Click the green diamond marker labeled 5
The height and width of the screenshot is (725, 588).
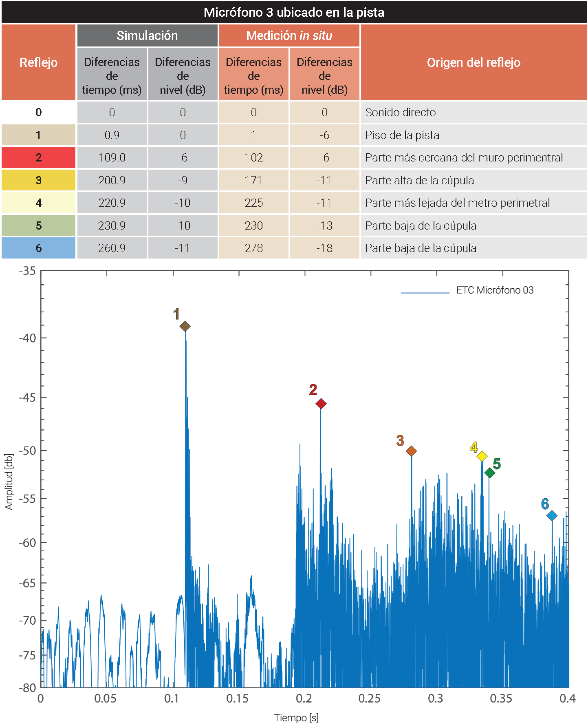(x=490, y=473)
